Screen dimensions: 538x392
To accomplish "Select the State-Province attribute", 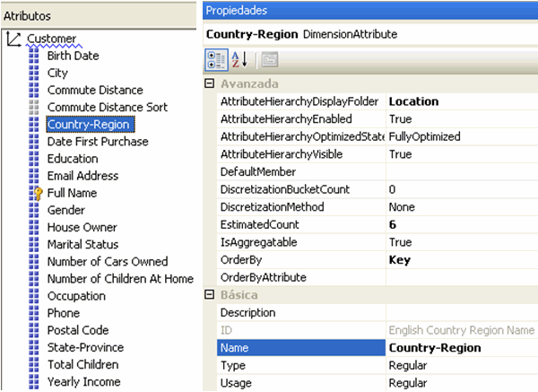I will click(x=85, y=347).
